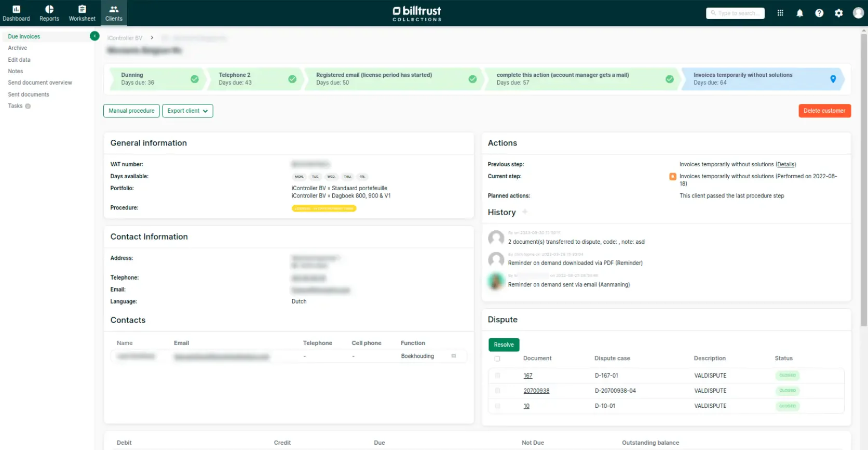Open dispute document 10
The height and width of the screenshot is (450, 868).
pos(526,406)
